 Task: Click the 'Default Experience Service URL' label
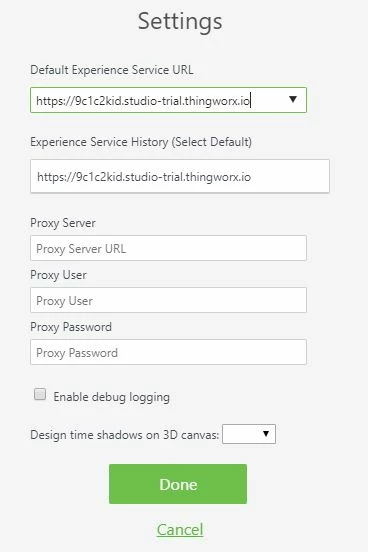click(x=112, y=70)
